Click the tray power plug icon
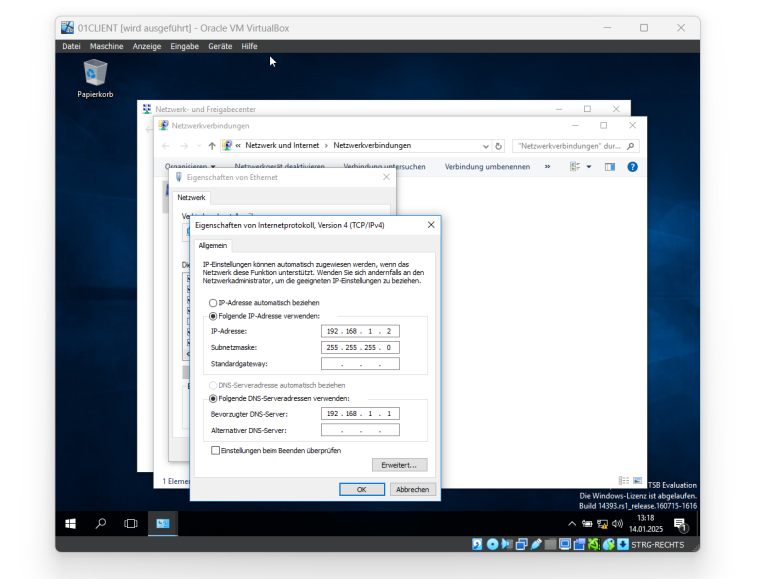Image resolution: width=768 pixels, height=579 pixels. (587, 524)
